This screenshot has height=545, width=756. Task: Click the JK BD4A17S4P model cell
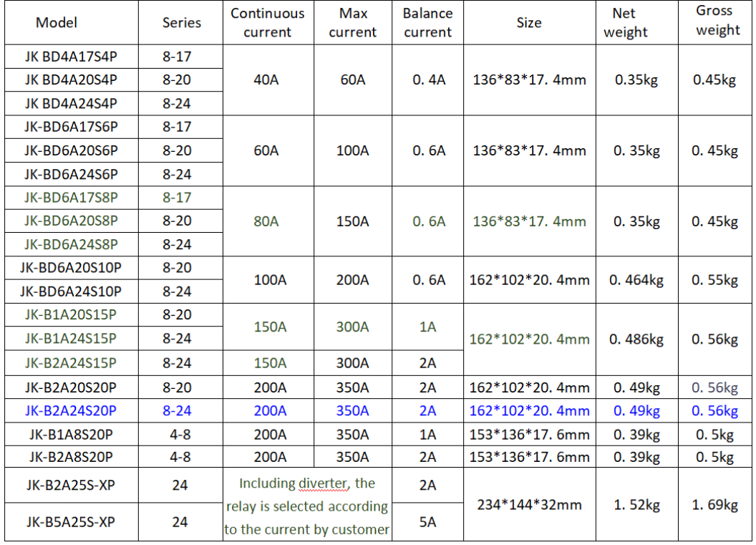point(71,56)
